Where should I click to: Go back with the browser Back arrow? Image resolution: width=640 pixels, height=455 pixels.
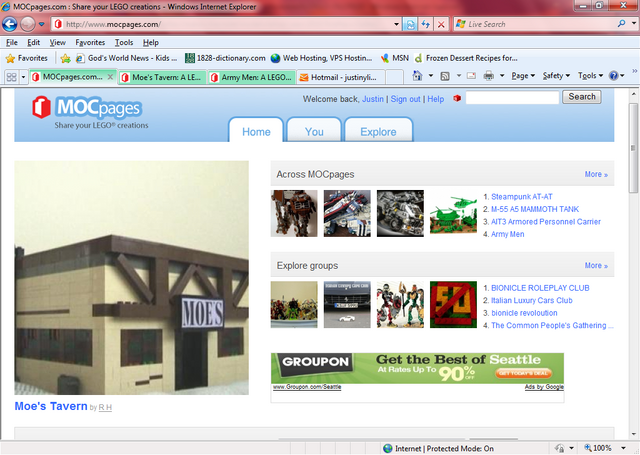pyautogui.click(x=10, y=24)
